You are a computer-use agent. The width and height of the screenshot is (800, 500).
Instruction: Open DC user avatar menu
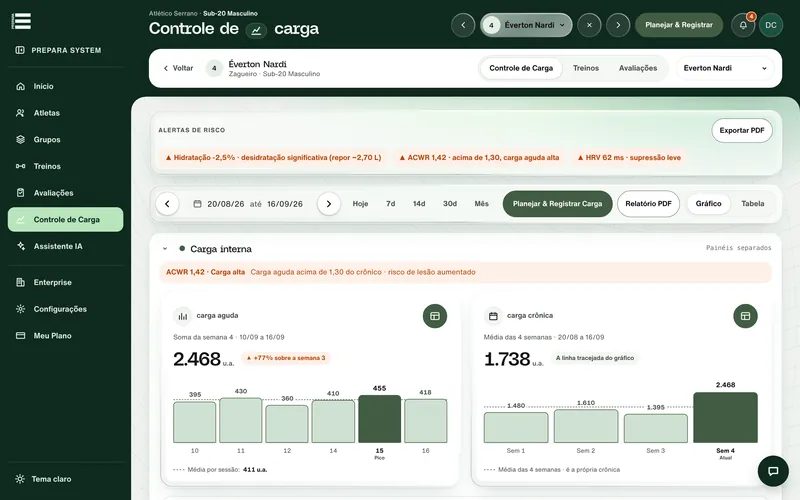[x=771, y=25]
